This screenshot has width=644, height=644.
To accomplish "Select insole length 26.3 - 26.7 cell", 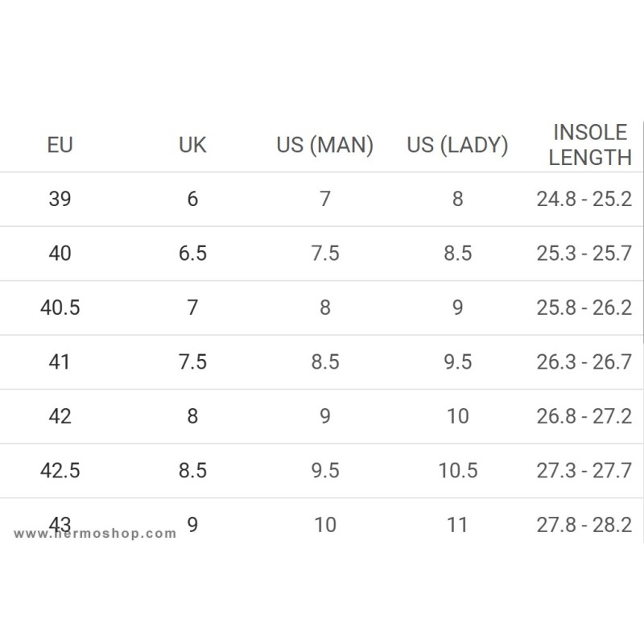I will click(x=584, y=362).
